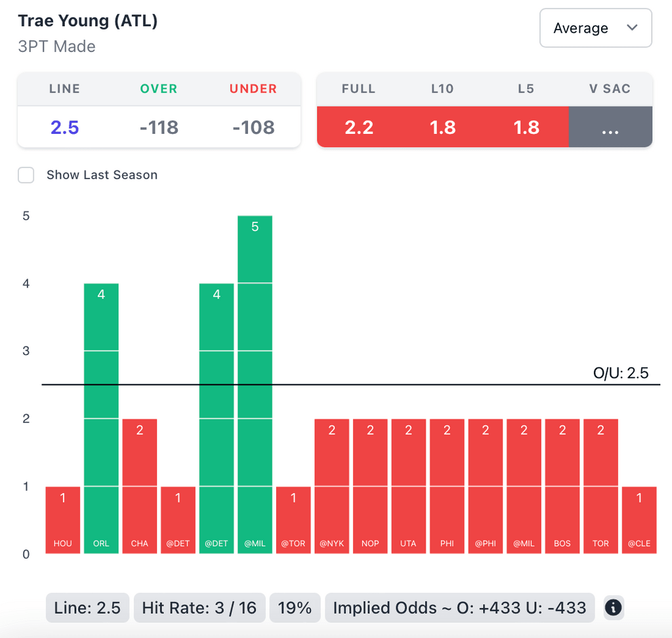The image size is (672, 638).
Task: Click the UTA game bar
Action: 408,486
